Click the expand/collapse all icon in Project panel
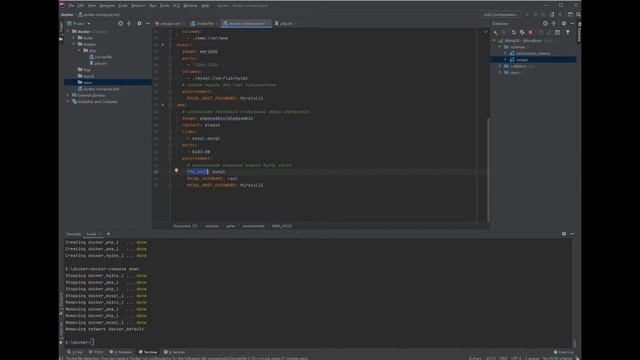This screenshot has height=360, width=640. pyautogui.click(x=129, y=23)
